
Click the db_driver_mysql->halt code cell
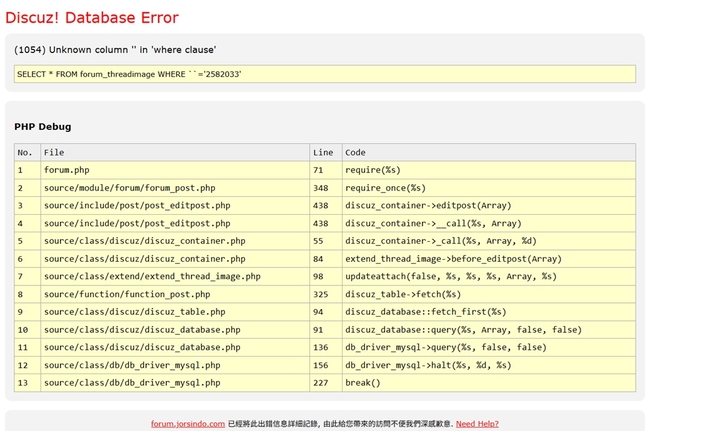coord(489,365)
